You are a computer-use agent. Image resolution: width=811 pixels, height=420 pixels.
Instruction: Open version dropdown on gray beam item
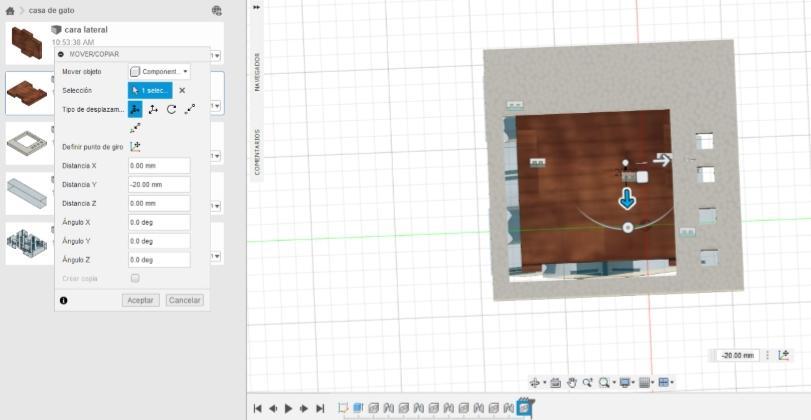(x=216, y=206)
